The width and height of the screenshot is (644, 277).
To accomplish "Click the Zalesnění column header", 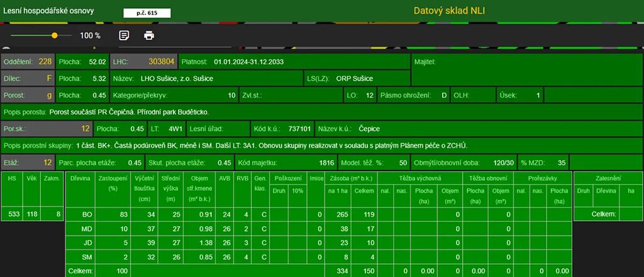I will (604, 178).
